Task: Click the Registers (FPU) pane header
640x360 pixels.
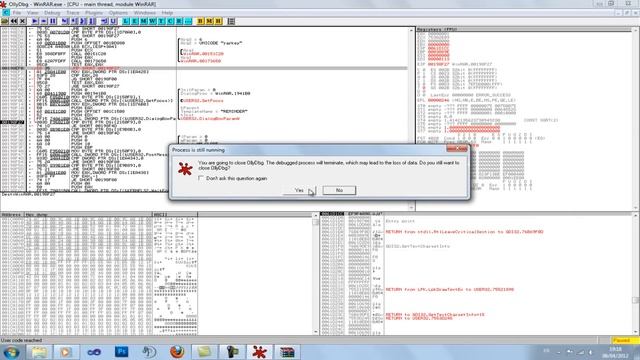Action: pyautogui.click(x=524, y=29)
